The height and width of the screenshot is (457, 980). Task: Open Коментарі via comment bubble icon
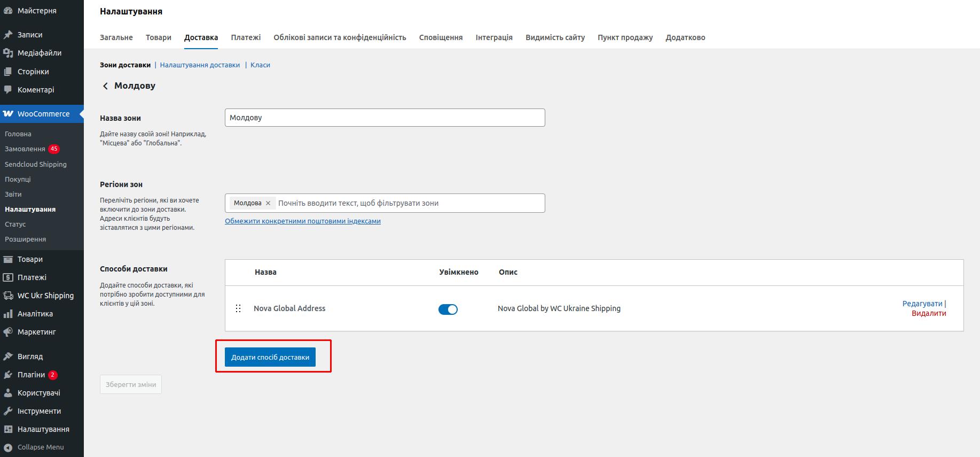point(8,90)
